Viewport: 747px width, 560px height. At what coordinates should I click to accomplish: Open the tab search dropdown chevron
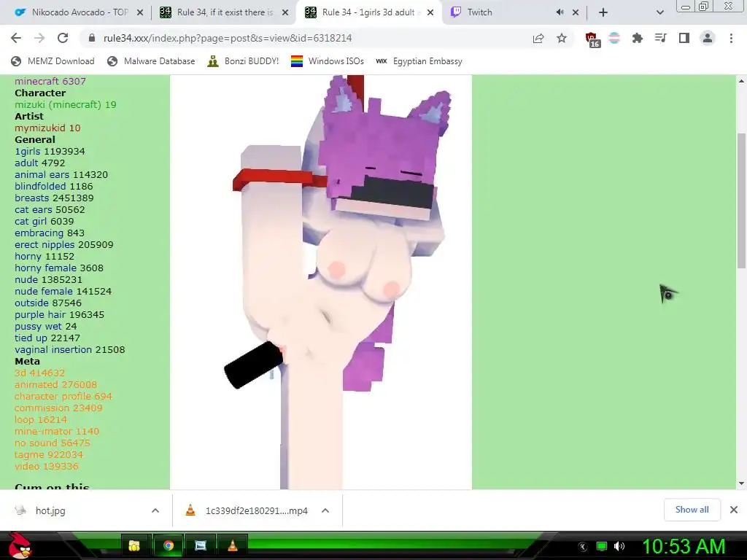(x=659, y=12)
